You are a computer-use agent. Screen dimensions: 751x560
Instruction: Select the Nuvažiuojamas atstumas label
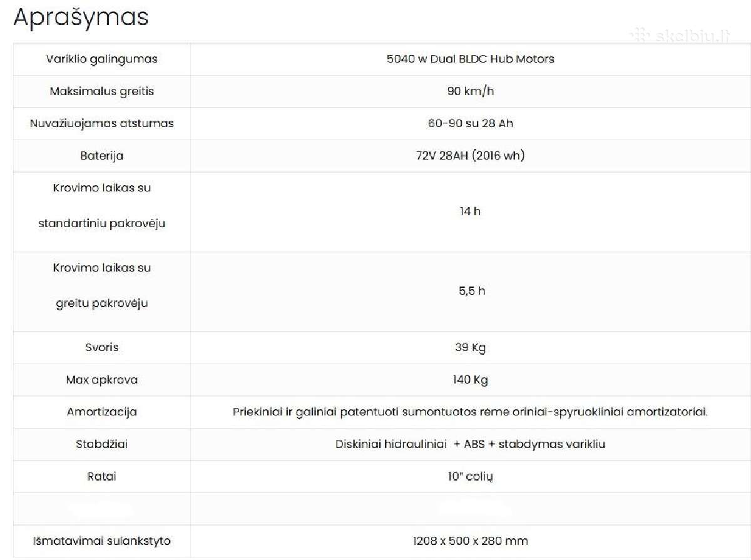click(x=102, y=123)
